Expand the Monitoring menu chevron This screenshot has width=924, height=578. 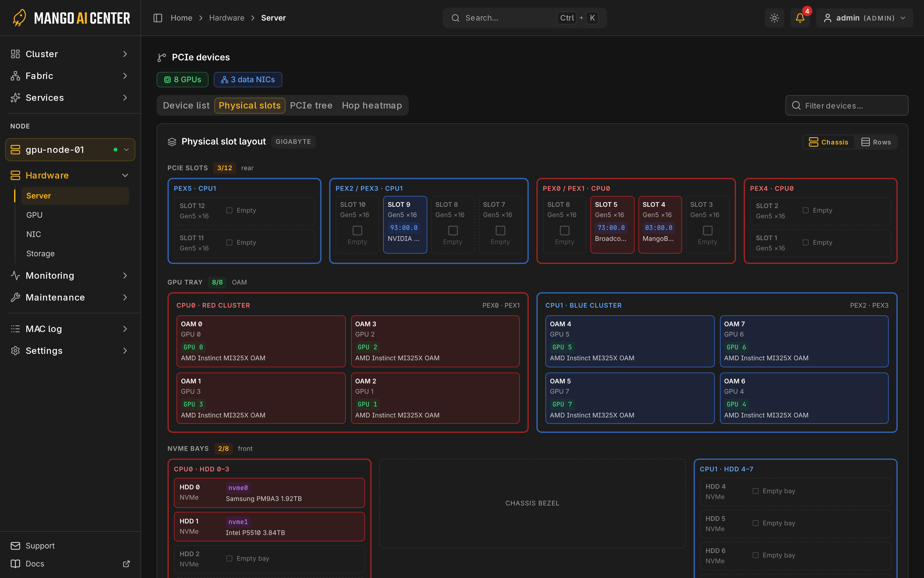pos(125,276)
